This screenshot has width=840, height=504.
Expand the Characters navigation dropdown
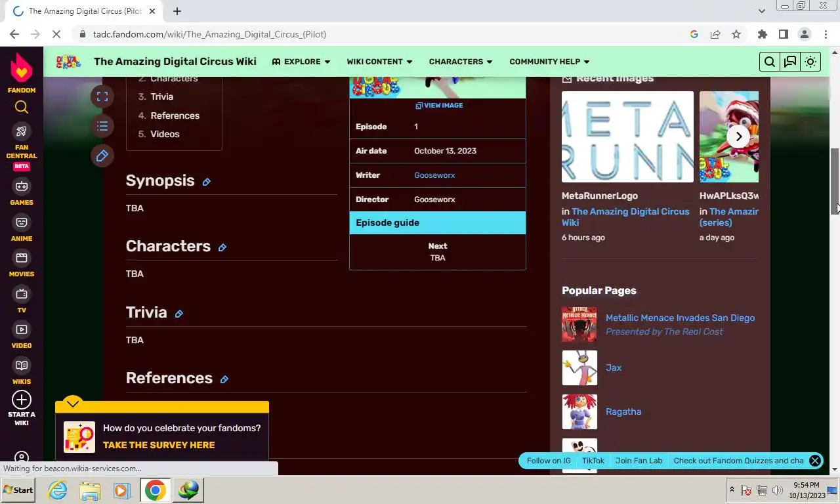pos(461,62)
